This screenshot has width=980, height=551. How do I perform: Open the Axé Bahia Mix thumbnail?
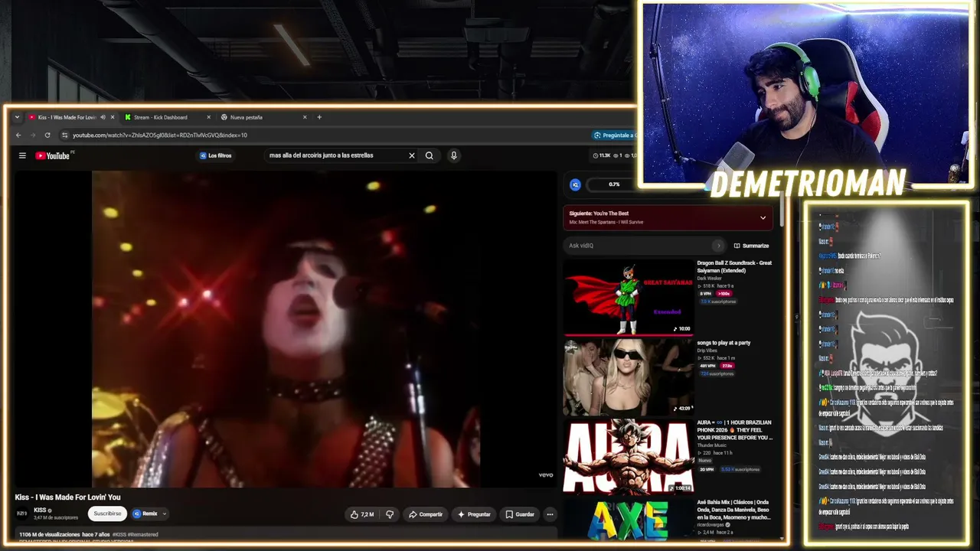point(628,520)
